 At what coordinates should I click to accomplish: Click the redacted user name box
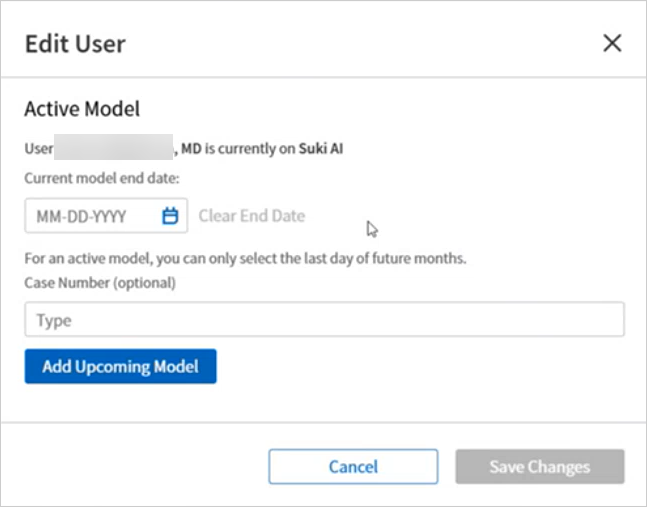pyautogui.click(x=113, y=149)
